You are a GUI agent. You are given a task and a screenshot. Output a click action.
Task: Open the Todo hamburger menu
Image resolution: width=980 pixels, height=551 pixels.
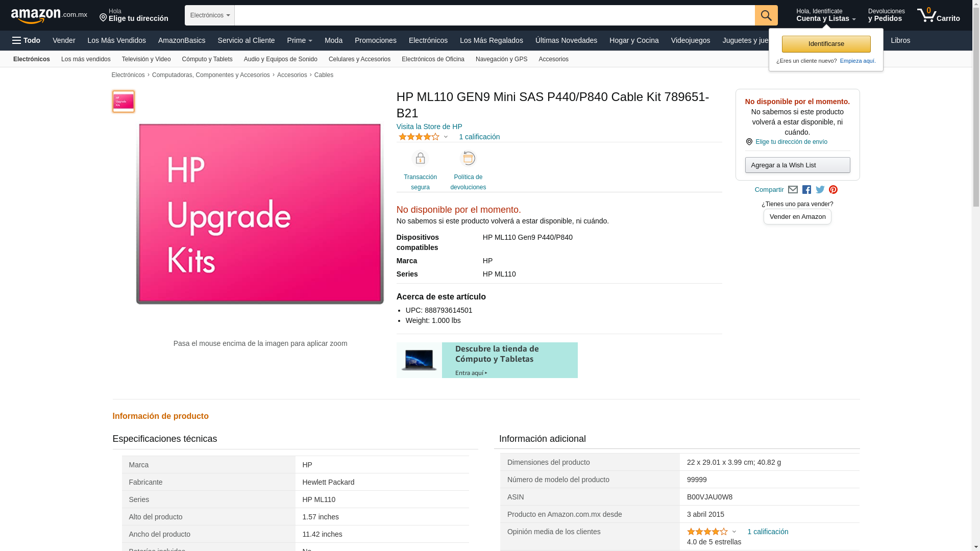[x=27, y=40]
